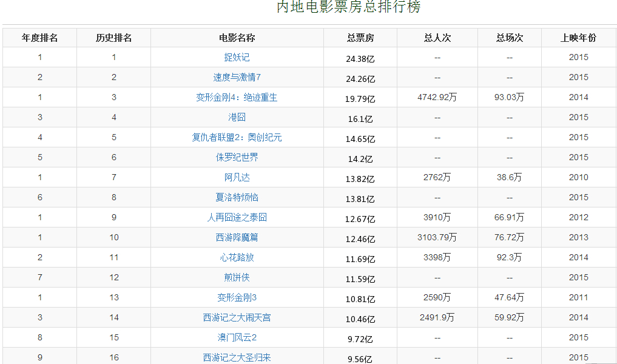Click the 总人次 column header
This screenshot has height=364, width=617.
pyautogui.click(x=437, y=38)
